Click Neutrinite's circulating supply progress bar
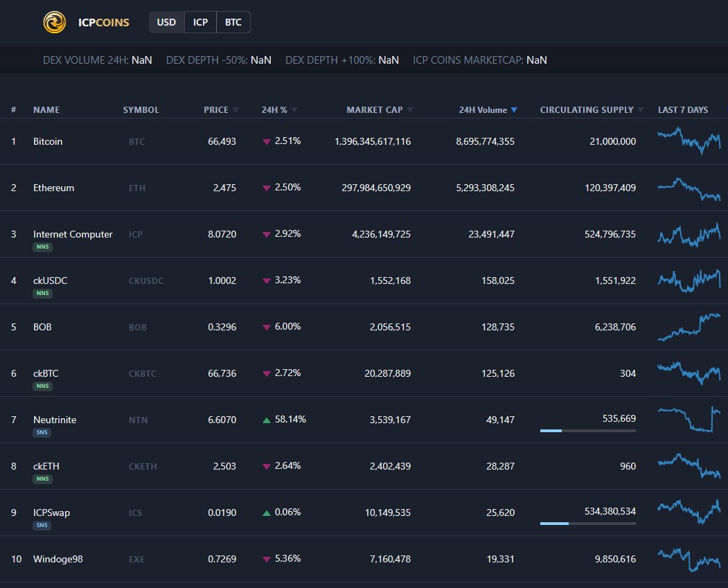The width and height of the screenshot is (728, 588). coord(588,431)
